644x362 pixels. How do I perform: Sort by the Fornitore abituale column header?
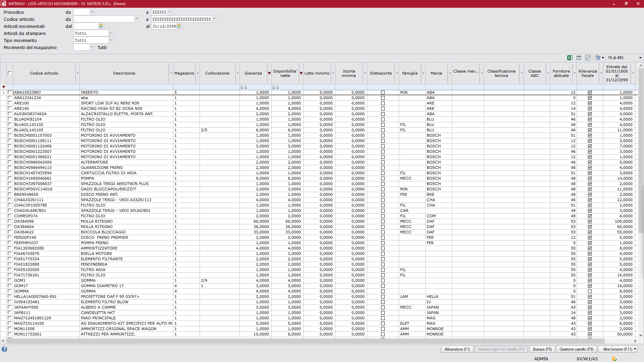pyautogui.click(x=561, y=73)
